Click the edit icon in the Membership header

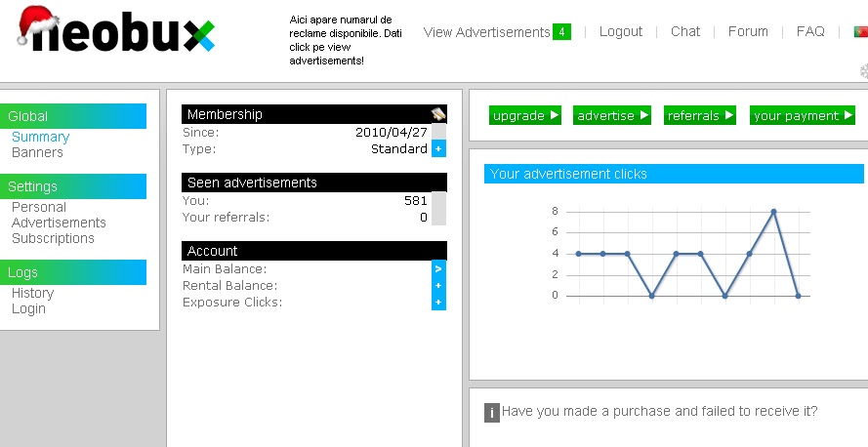coord(438,114)
